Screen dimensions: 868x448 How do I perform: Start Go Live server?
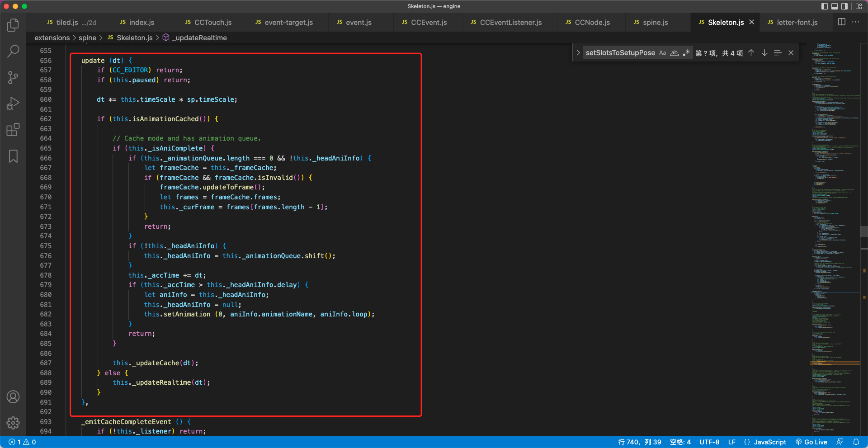click(x=811, y=442)
